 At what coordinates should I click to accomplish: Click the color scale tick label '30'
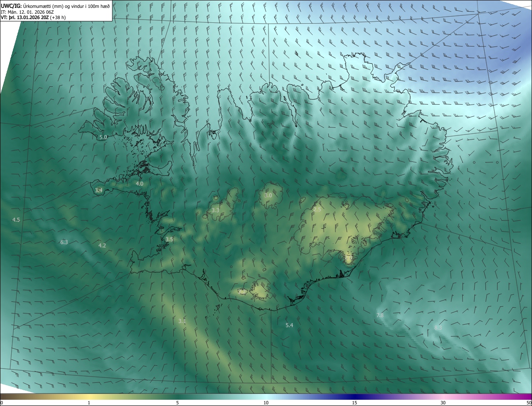[x=443, y=403]
